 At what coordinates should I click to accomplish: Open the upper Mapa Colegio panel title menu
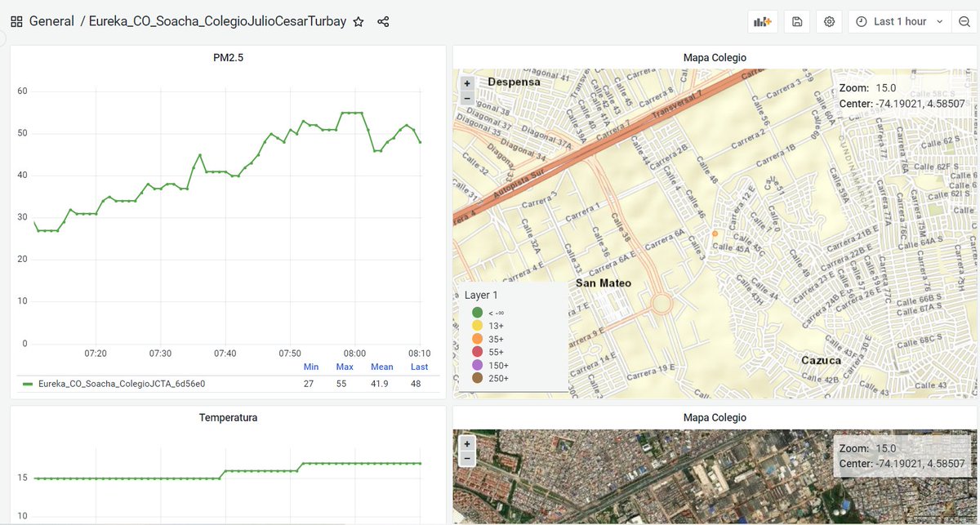[x=715, y=58]
